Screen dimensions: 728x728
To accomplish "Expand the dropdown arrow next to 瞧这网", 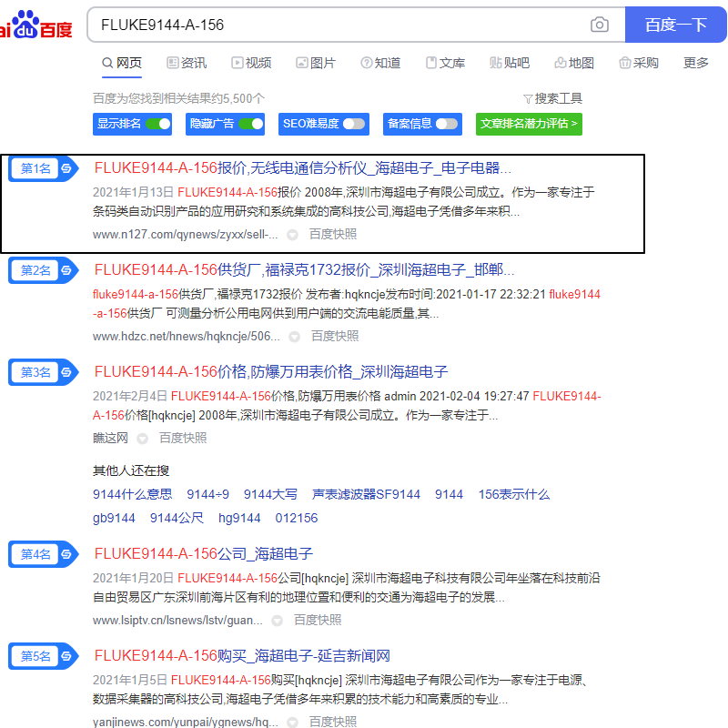I will pyautogui.click(x=143, y=439).
